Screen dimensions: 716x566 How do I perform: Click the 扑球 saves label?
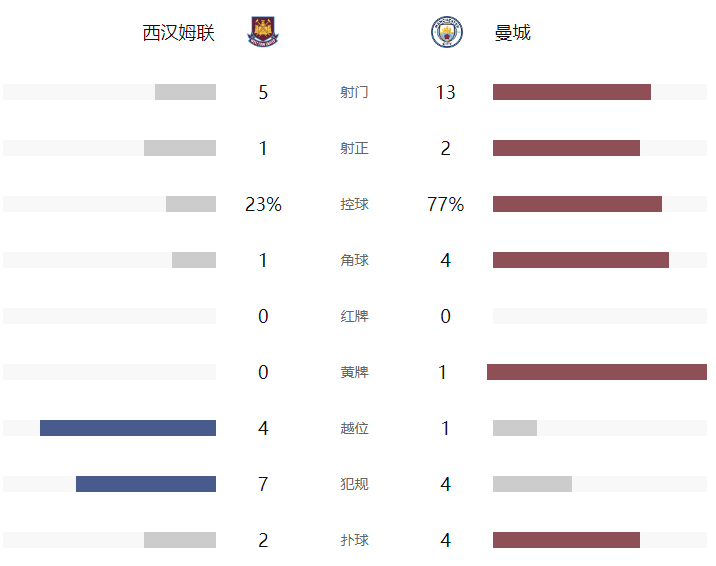(x=354, y=541)
